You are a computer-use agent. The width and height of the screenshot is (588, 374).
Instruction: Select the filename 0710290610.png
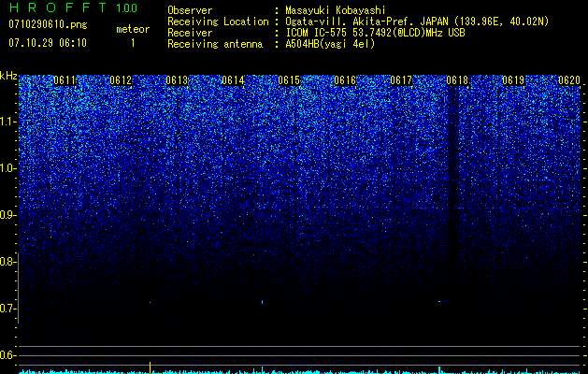pyautogui.click(x=48, y=24)
